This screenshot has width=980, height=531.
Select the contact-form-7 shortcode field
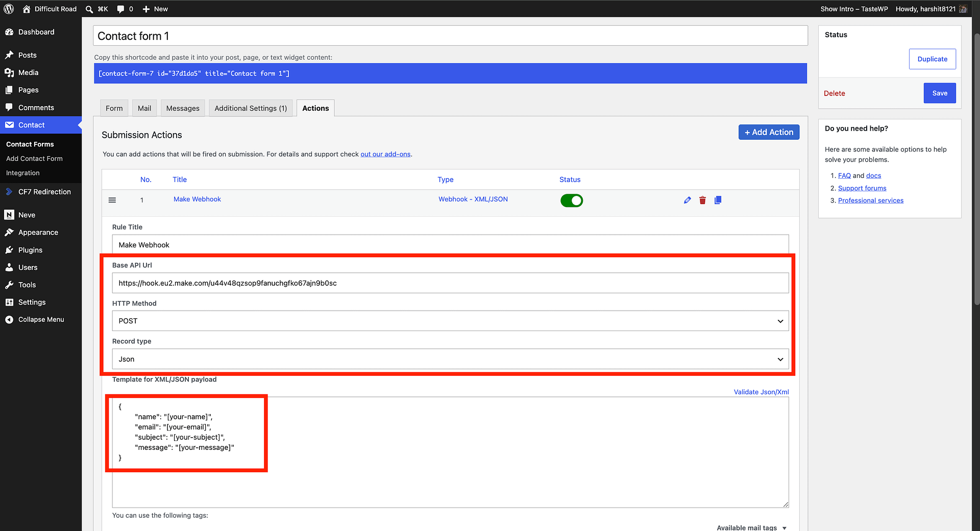coord(450,73)
